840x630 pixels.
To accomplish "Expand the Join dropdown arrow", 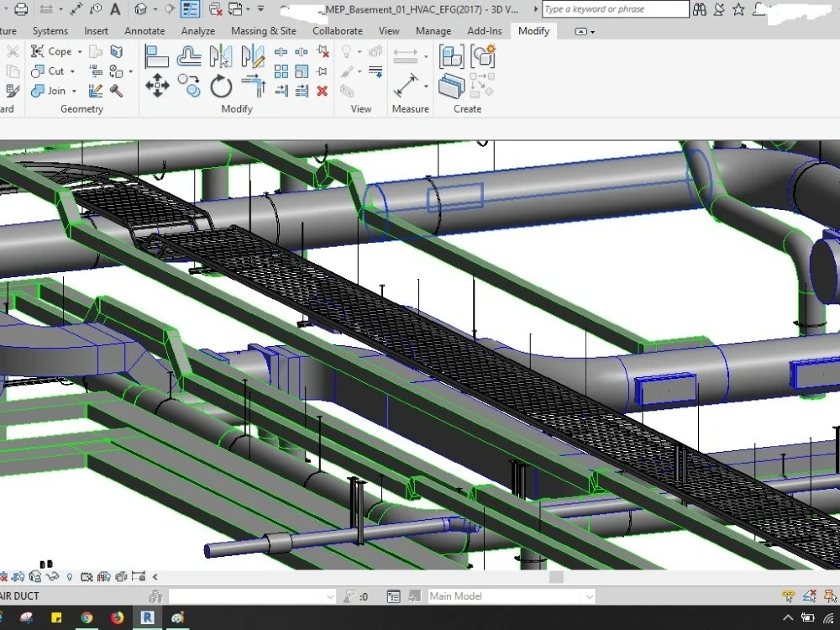I will coord(73,92).
